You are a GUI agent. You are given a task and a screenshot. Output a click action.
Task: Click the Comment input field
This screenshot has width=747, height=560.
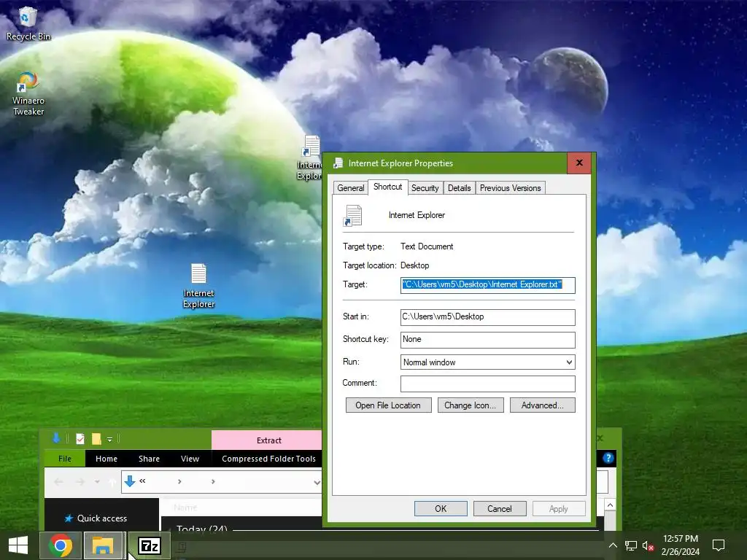point(488,384)
